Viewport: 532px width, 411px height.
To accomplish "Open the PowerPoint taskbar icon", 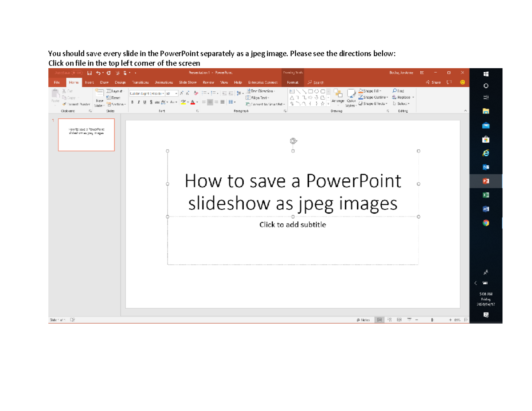I will (486, 180).
